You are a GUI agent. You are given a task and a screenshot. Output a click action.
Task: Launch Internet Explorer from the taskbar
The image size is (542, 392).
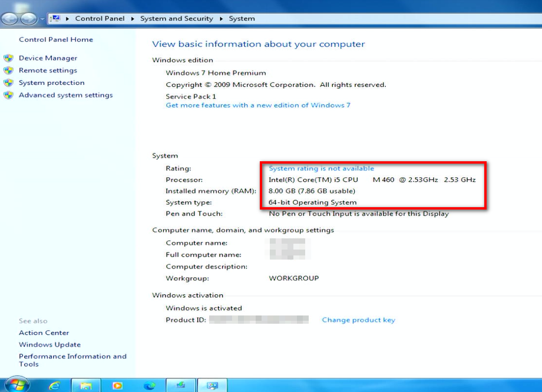[55, 386]
